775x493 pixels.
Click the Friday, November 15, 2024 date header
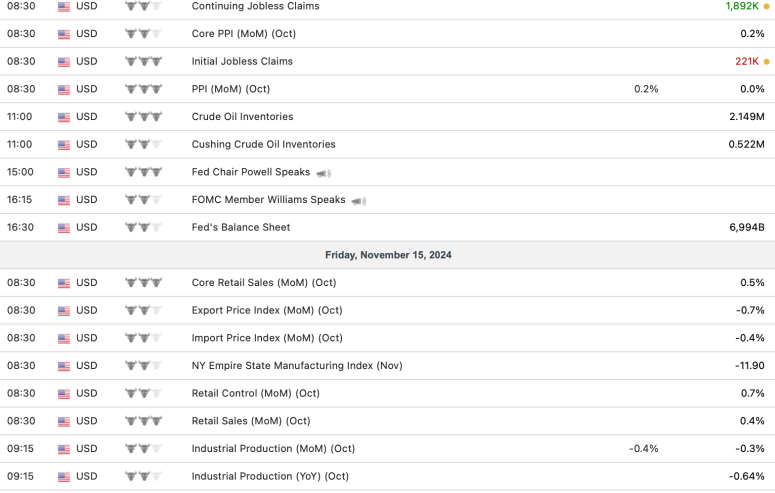click(387, 255)
